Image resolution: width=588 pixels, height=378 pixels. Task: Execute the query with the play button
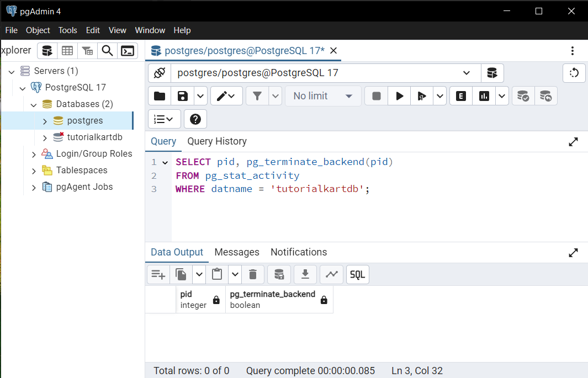point(399,96)
